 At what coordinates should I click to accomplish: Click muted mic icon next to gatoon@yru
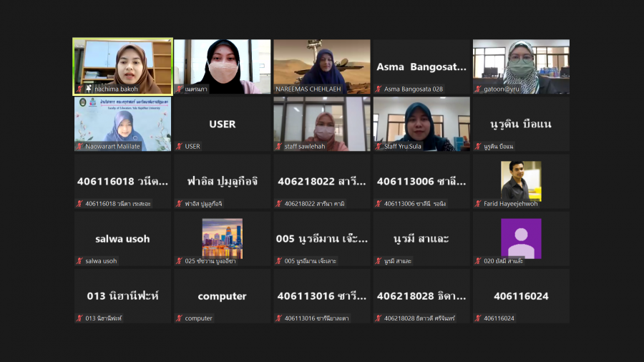478,89
